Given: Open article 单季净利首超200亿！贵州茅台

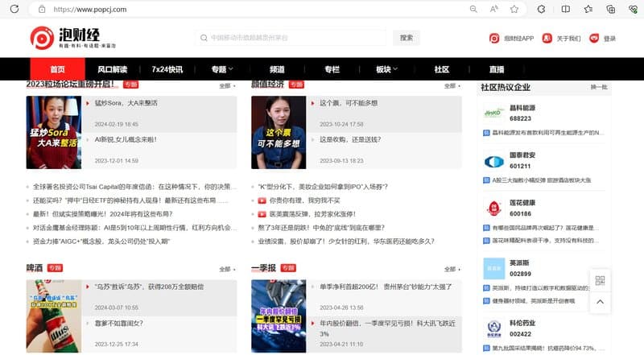Looking at the screenshot, I should (x=386, y=287).
